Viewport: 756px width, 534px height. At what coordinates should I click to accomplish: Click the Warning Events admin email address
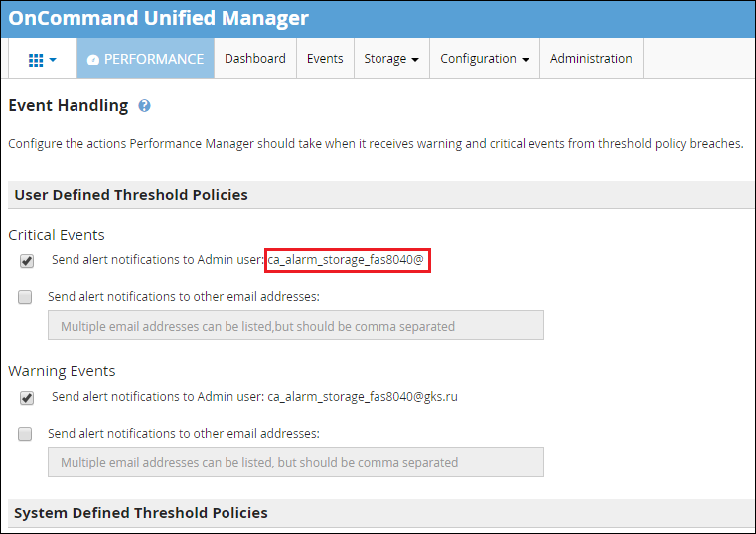tap(363, 397)
